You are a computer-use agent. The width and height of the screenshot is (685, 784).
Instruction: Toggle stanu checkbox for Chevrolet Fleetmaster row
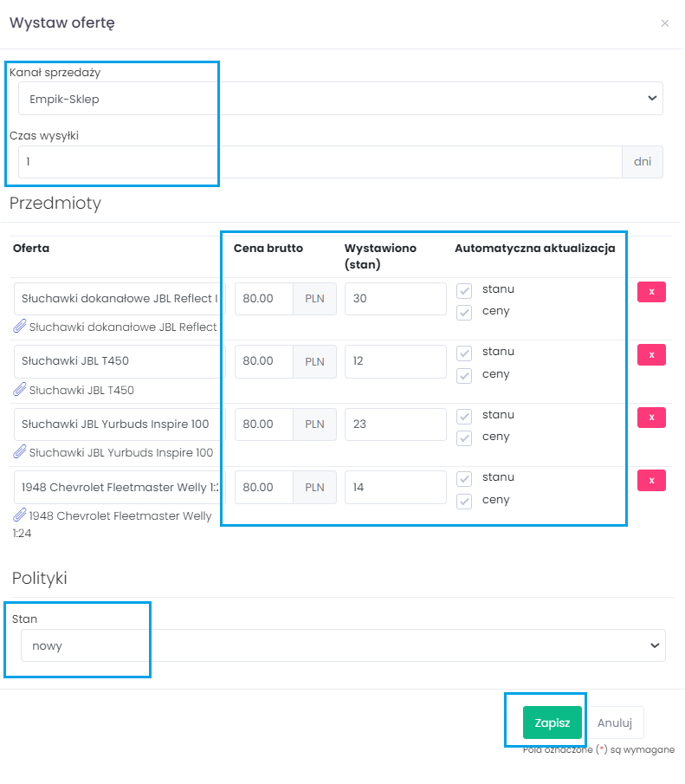coord(464,478)
